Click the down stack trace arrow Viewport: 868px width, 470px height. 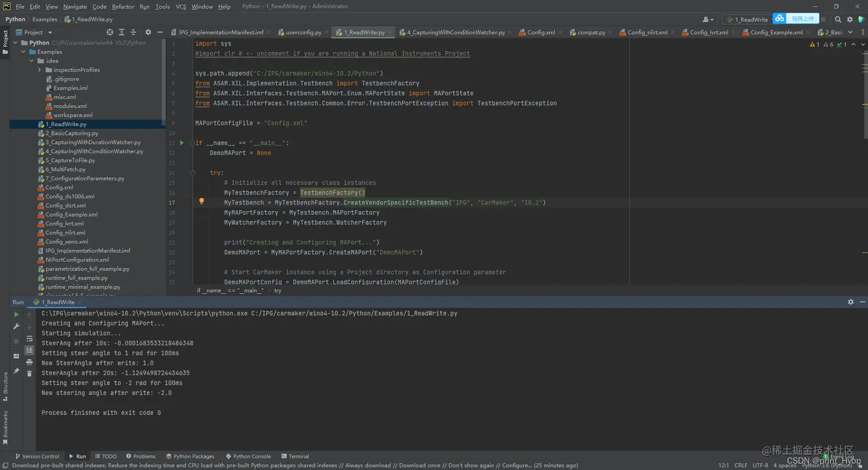[x=29, y=327]
